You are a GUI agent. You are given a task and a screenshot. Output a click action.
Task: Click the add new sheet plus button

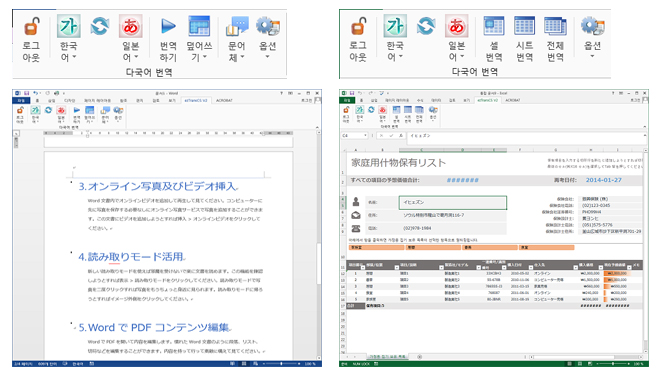click(x=419, y=357)
